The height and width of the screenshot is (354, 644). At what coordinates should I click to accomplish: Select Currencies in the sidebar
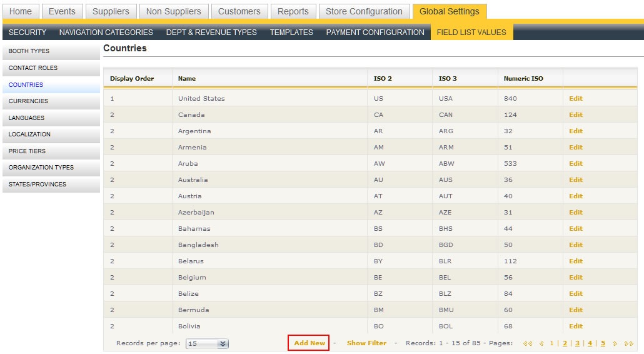[x=29, y=101]
